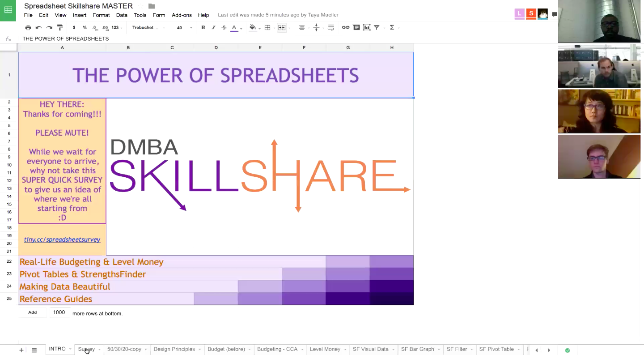Open the all sheets list icon
The height and width of the screenshot is (355, 644).
[34, 350]
